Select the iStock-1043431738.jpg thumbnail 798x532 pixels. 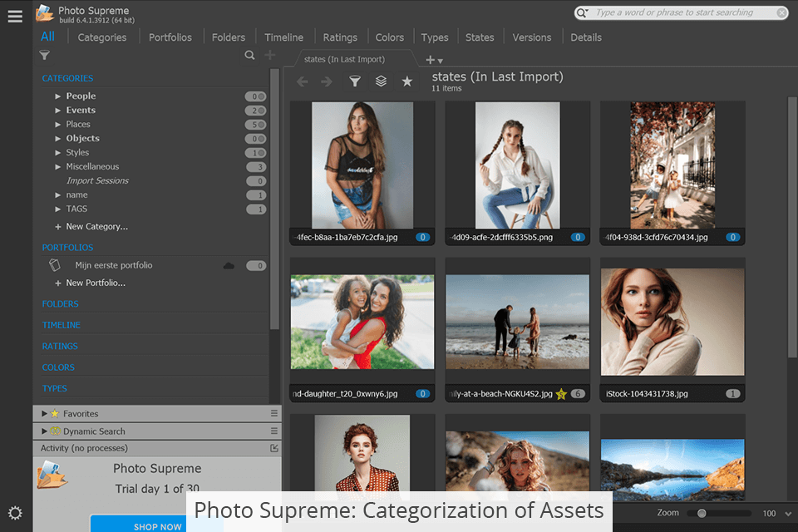[x=672, y=322]
